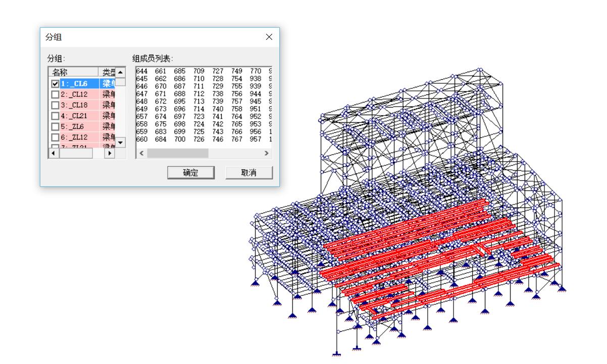This screenshot has height=364, width=607.
Task: Click member list scroll-right arrow
Action: (266, 153)
